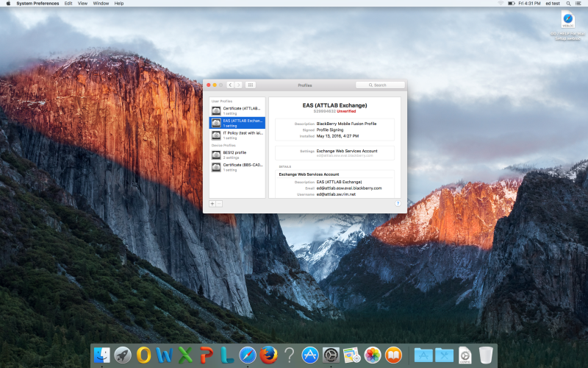
Task: Open the Edit menu
Action: (x=68, y=4)
